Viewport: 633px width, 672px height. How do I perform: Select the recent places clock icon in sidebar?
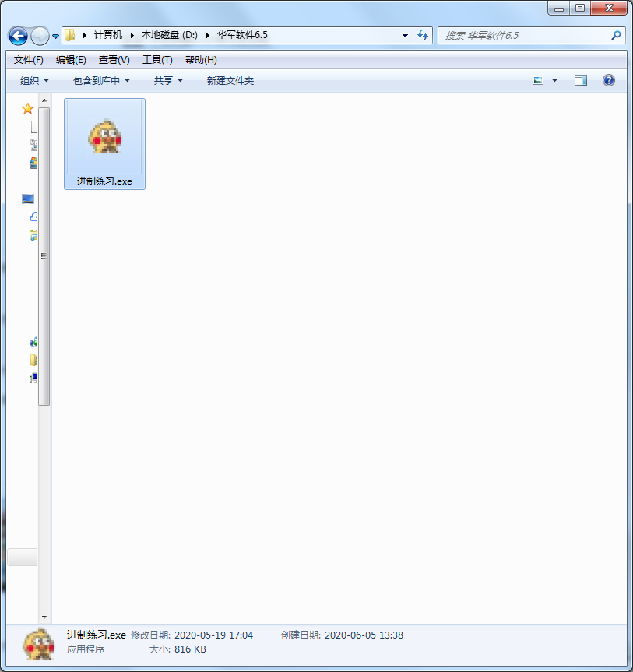[33, 145]
